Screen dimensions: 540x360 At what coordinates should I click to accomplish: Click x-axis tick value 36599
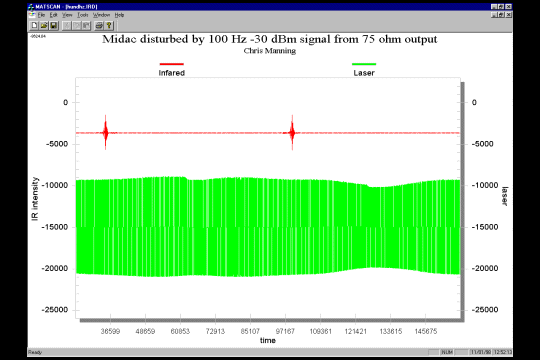pyautogui.click(x=110, y=331)
